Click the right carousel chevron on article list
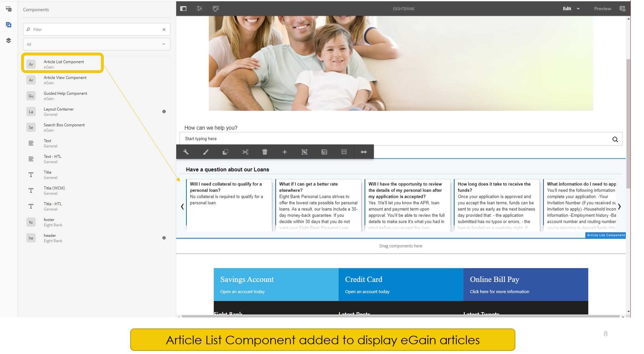The width and height of the screenshot is (644, 354). (619, 207)
